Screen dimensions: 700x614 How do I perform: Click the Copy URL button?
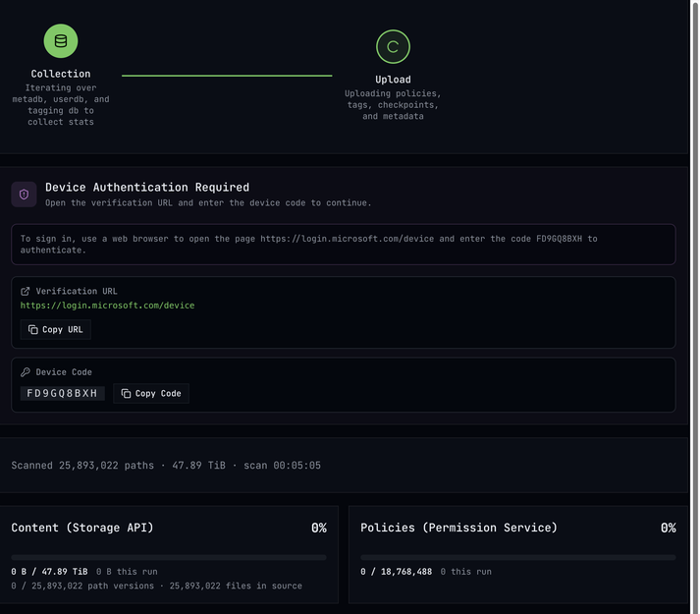56,330
